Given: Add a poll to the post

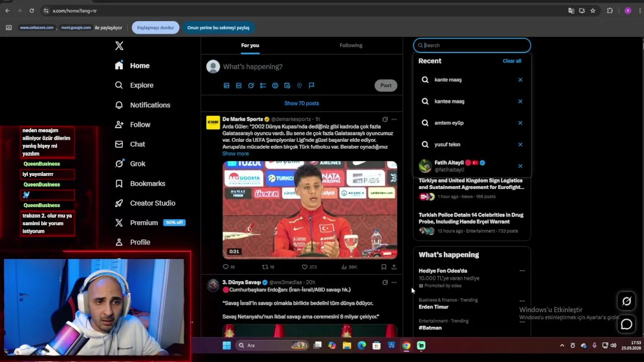Looking at the screenshot, I should 263,85.
